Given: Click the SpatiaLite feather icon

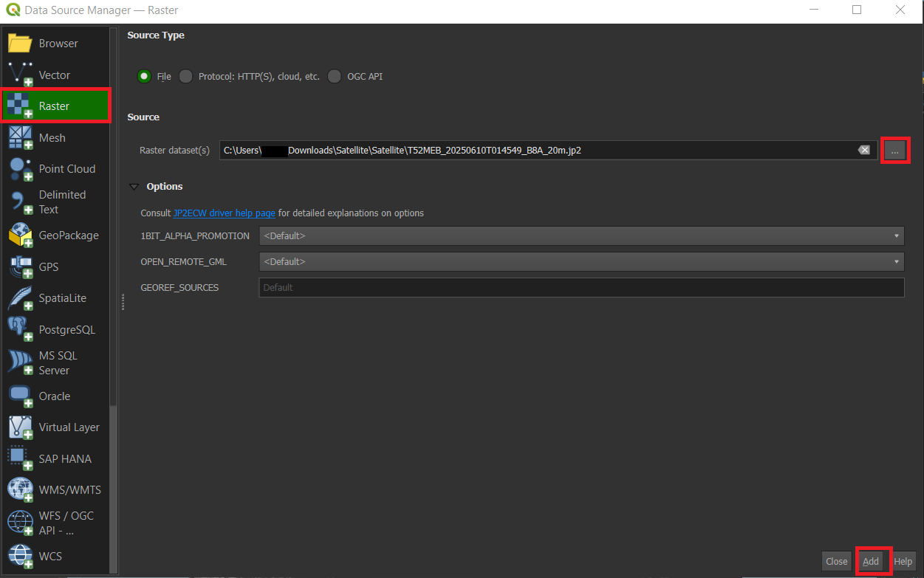Looking at the screenshot, I should coord(21,298).
